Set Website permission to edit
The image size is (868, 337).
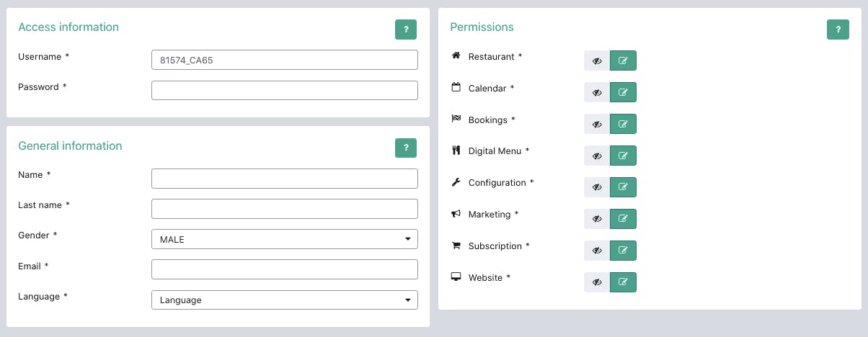[623, 282]
